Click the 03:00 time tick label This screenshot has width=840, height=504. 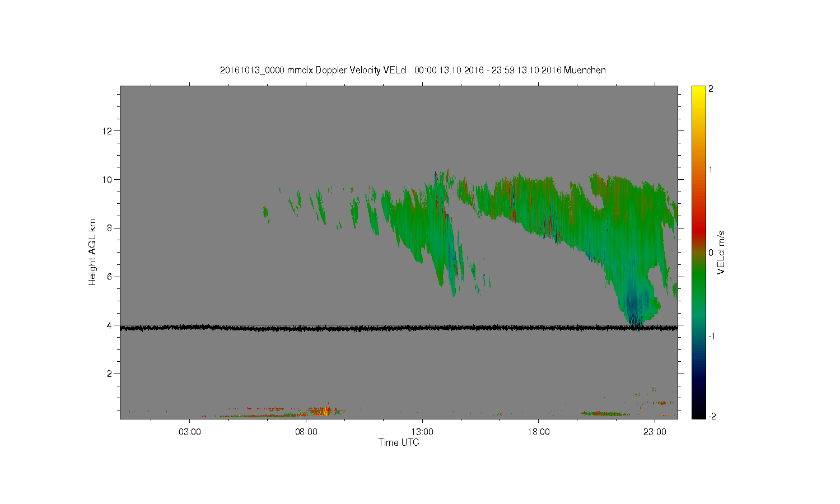(190, 432)
